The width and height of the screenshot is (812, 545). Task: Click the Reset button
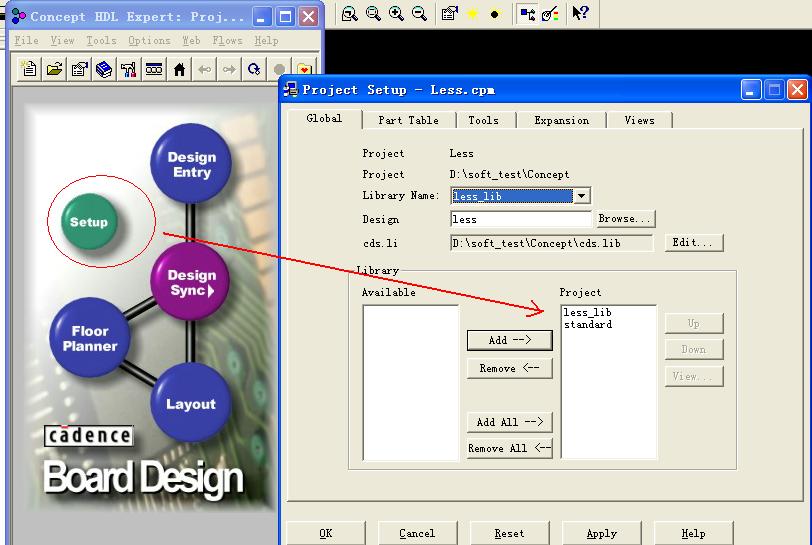(510, 533)
